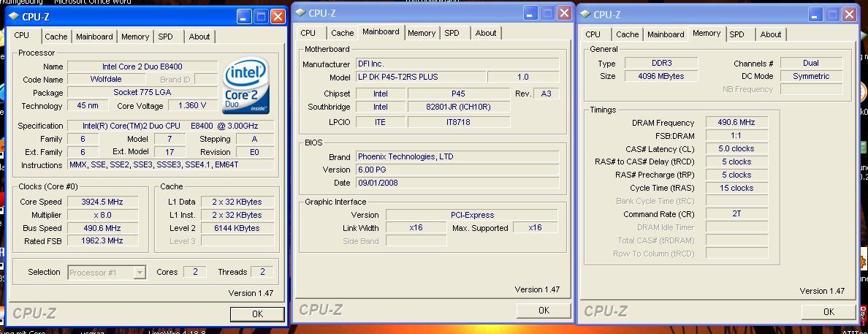
Task: Click the PCI-Express graphic interface version
Action: (472, 215)
